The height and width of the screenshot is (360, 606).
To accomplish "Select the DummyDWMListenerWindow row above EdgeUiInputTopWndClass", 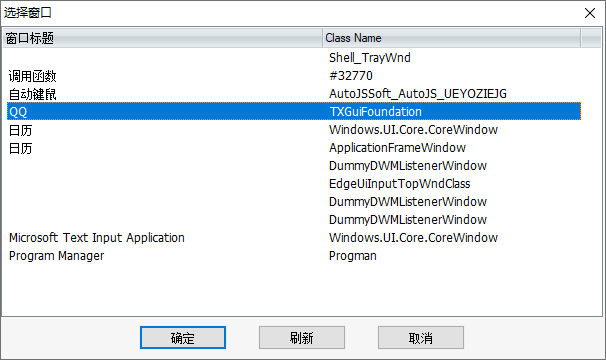I will coord(294,166).
